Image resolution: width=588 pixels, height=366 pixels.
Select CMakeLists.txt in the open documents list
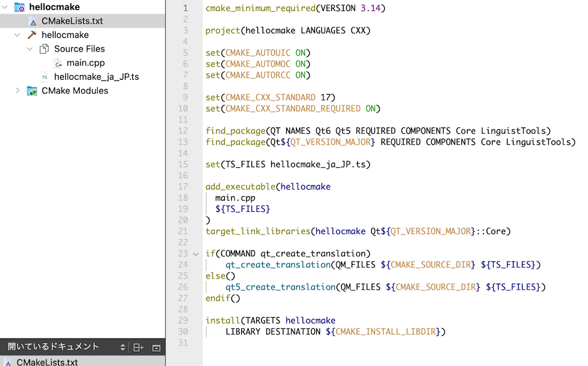(47, 362)
